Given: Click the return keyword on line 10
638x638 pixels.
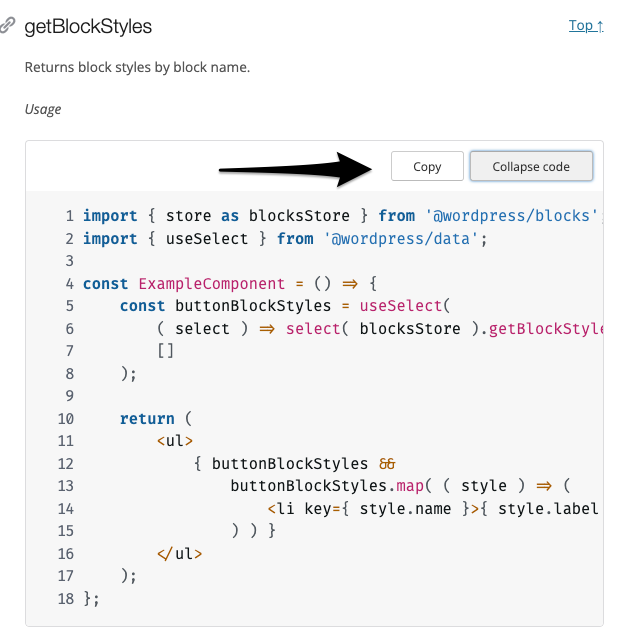Looking at the screenshot, I should [147, 419].
